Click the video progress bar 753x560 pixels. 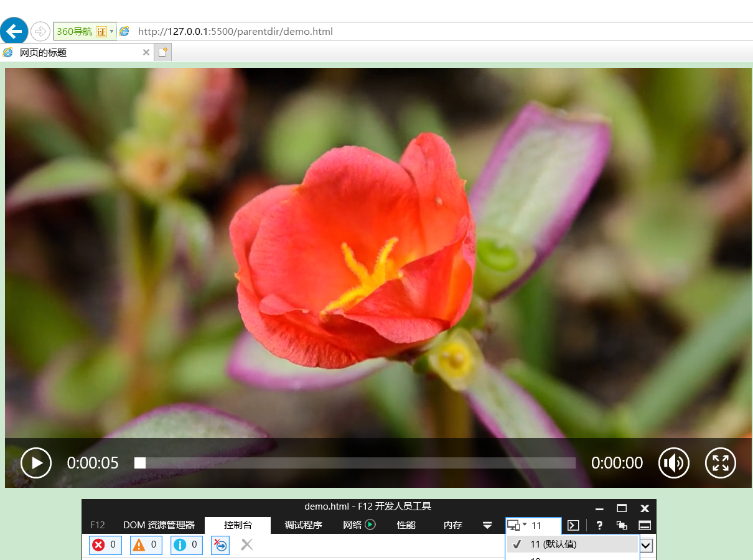(x=355, y=463)
